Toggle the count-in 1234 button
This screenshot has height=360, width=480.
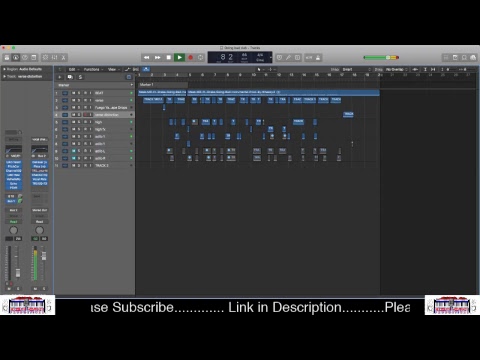[309, 58]
